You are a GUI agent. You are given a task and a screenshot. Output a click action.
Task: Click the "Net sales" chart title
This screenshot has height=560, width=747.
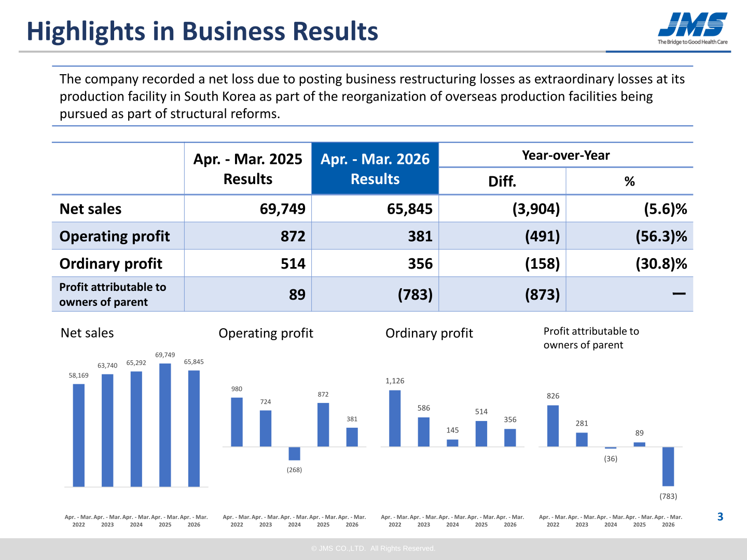tap(87, 333)
